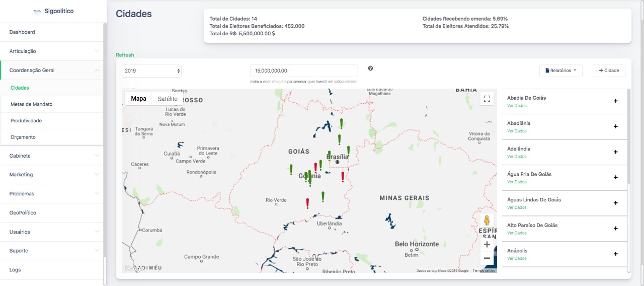This screenshot has width=644, height=286.
Task: Click the Sigpolitico logo
Action: [53, 11]
